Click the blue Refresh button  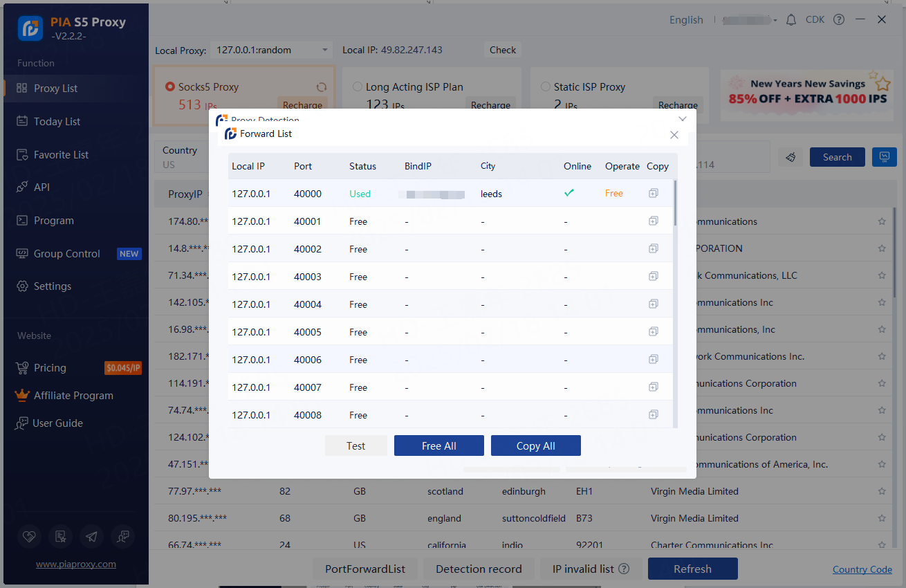(x=692, y=569)
